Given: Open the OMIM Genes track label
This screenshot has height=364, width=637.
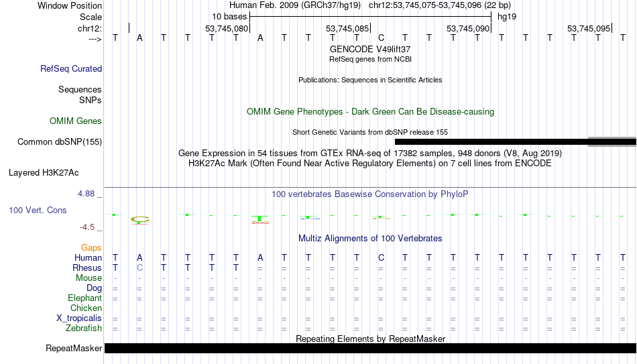Looking at the screenshot, I should (x=75, y=121).
